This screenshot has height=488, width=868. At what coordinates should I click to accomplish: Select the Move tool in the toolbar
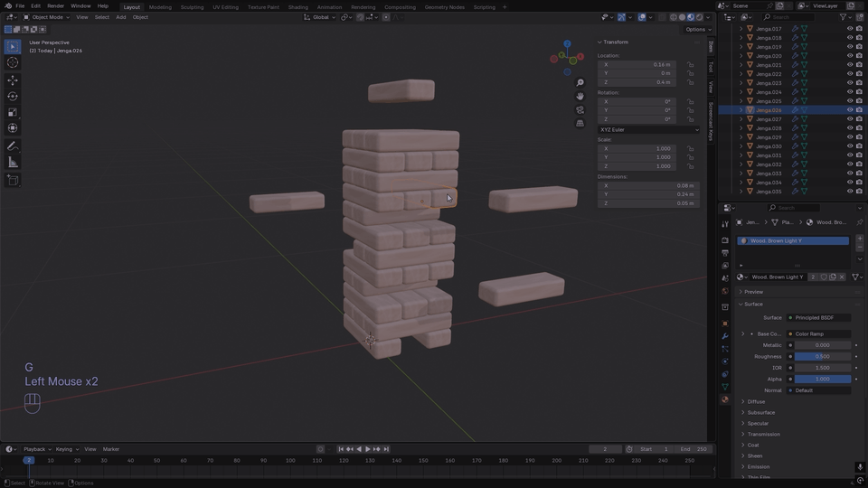click(x=13, y=80)
